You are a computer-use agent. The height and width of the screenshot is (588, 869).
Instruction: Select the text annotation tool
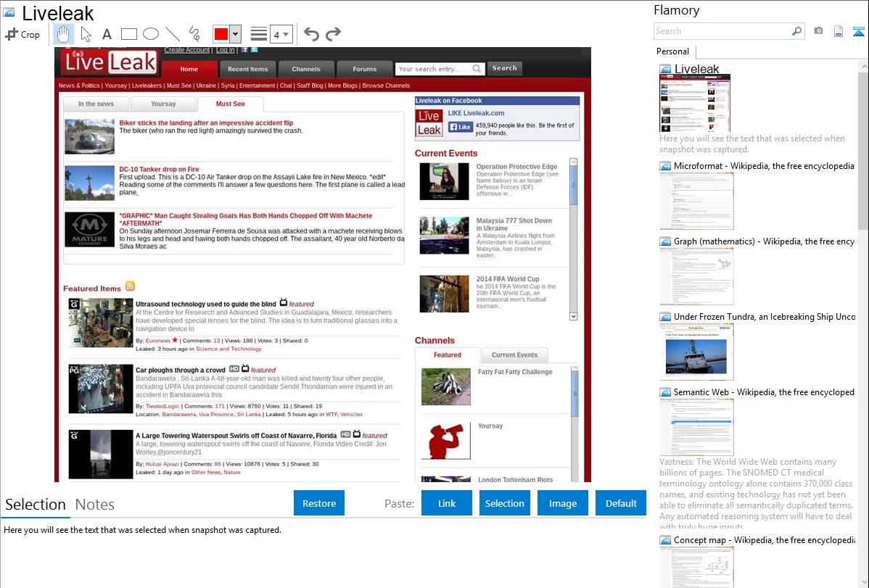tap(107, 34)
